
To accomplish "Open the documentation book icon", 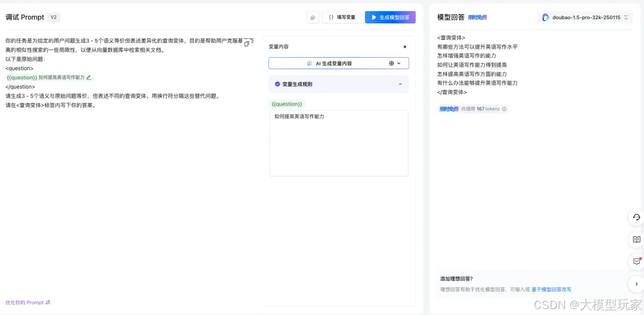I will click(x=637, y=239).
